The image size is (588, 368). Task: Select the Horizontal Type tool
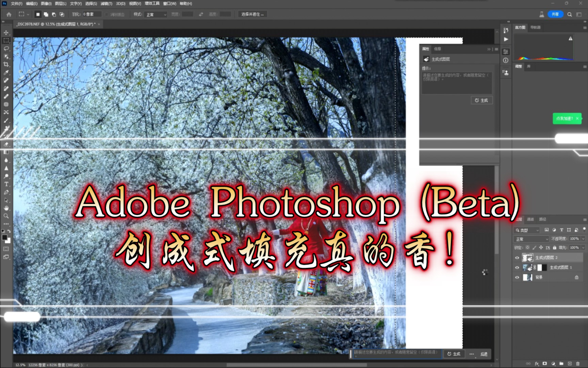6,184
